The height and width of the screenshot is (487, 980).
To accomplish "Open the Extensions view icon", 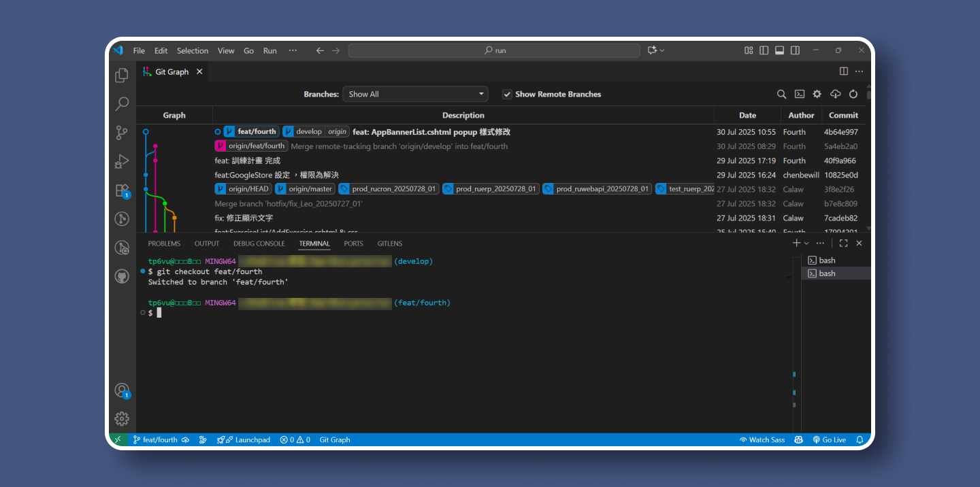I will (122, 190).
